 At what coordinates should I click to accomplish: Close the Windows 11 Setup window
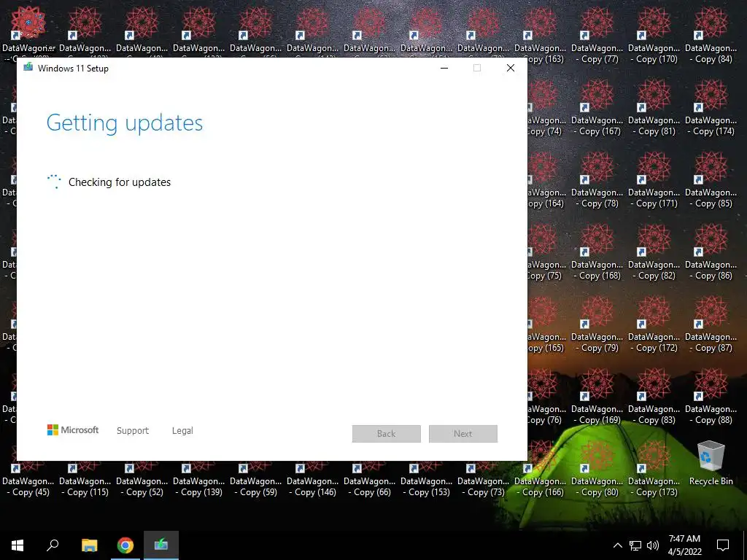coord(511,68)
